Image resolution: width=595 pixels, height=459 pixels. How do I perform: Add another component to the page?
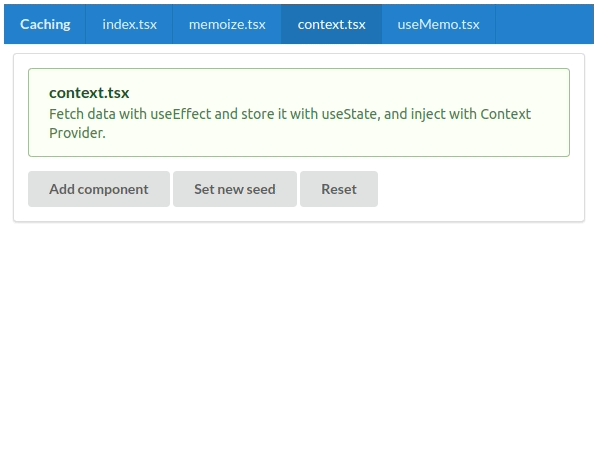coord(99,189)
